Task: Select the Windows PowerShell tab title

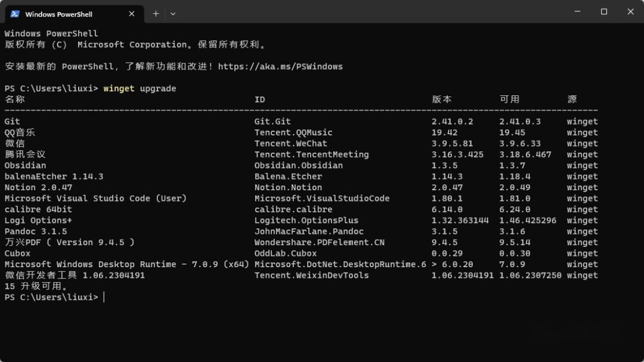Action: point(58,14)
